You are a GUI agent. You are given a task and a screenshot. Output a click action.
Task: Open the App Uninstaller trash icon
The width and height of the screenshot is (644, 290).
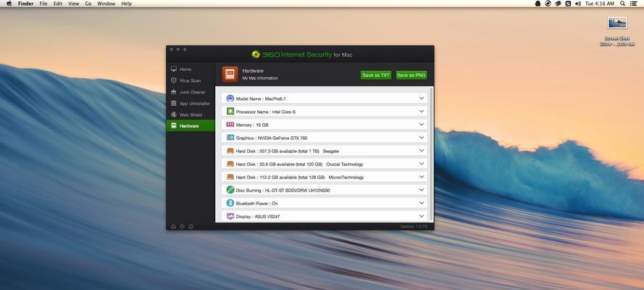click(174, 104)
